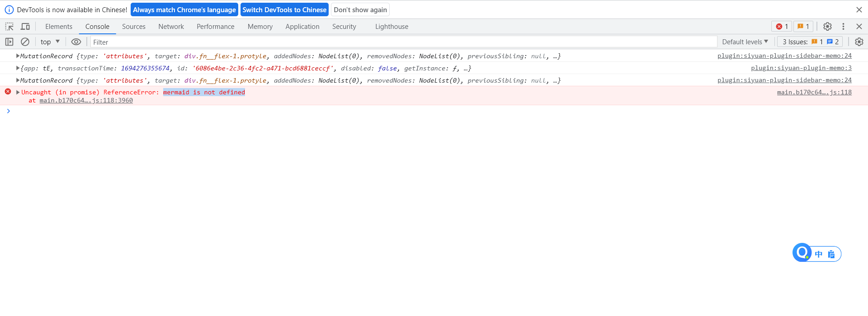This screenshot has height=316, width=868.
Task: Create a live expression with eye icon
Action: coord(76,42)
